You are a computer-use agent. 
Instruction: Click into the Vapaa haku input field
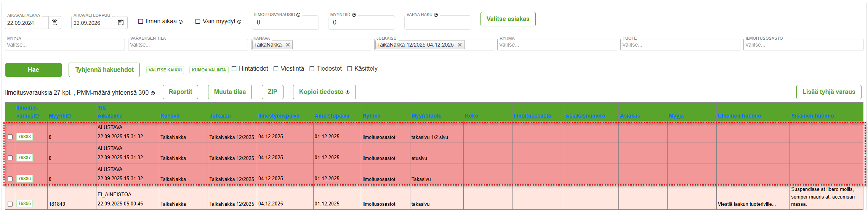(x=437, y=23)
